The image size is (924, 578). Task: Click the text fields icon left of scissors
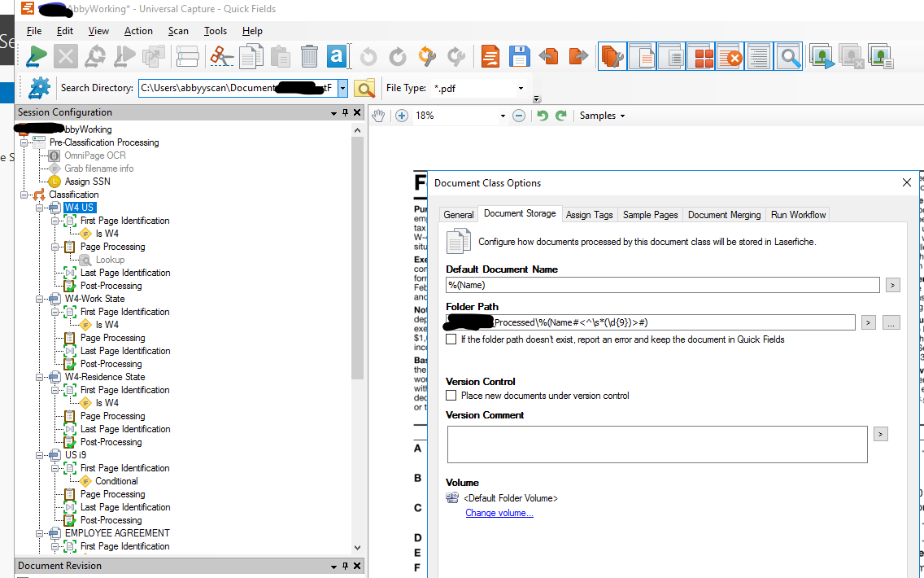(x=187, y=57)
